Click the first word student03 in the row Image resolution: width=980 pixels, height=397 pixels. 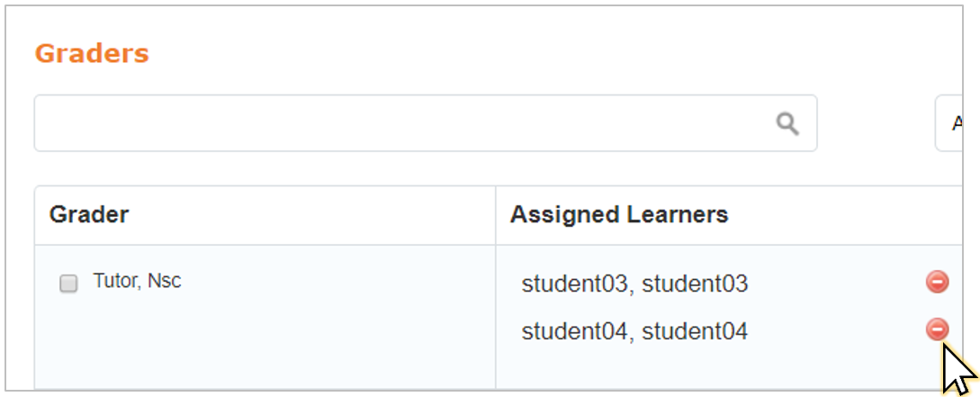pyautogui.click(x=574, y=284)
